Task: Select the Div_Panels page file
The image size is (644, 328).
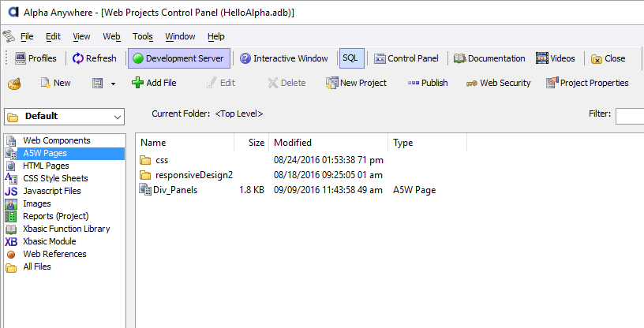Action: [168, 190]
